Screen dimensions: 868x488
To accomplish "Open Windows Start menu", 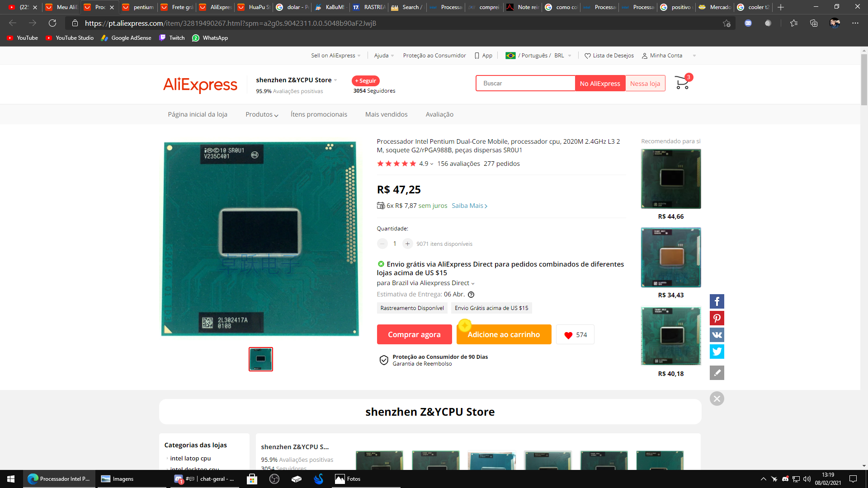I will [11, 479].
